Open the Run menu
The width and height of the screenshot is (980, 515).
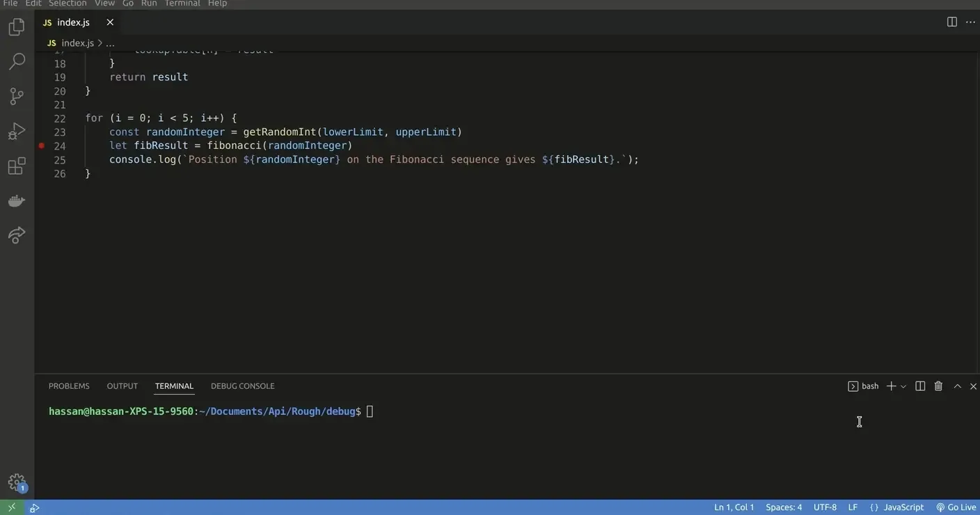[149, 3]
